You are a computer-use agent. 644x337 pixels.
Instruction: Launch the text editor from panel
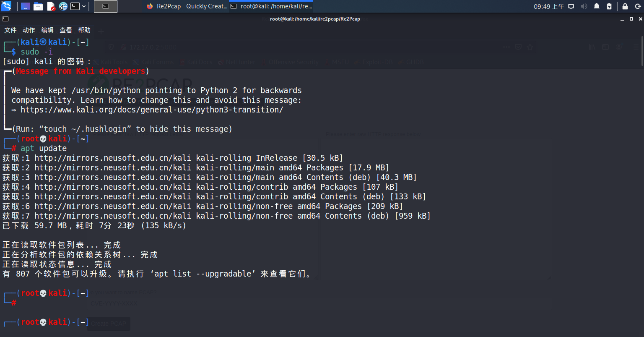click(51, 6)
